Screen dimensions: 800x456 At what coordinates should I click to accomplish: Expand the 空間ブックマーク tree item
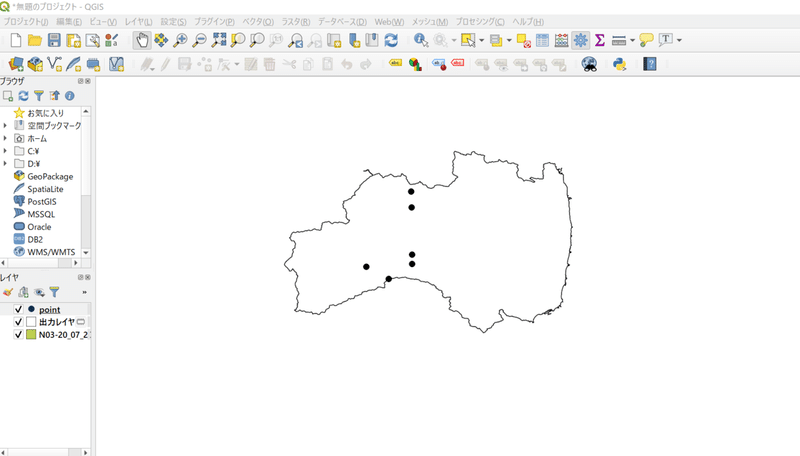(5, 125)
